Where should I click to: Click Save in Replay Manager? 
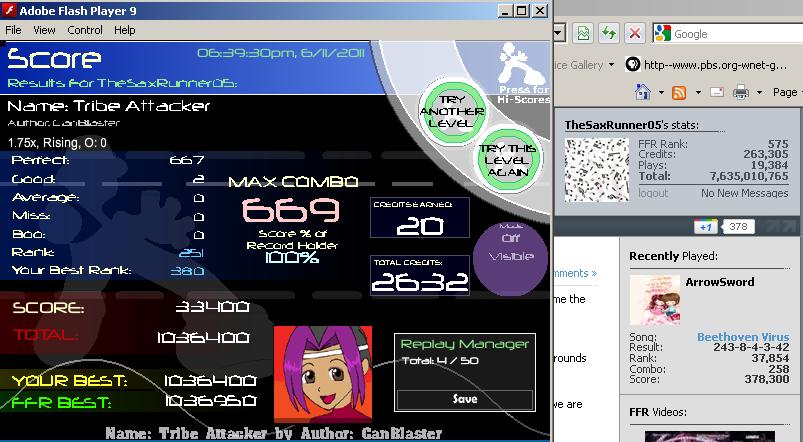(464, 399)
